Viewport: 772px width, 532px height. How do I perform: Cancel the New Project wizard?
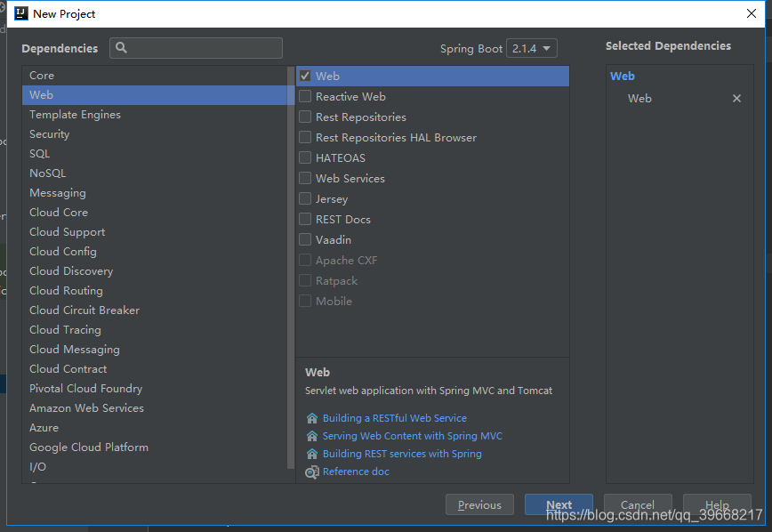tap(638, 505)
